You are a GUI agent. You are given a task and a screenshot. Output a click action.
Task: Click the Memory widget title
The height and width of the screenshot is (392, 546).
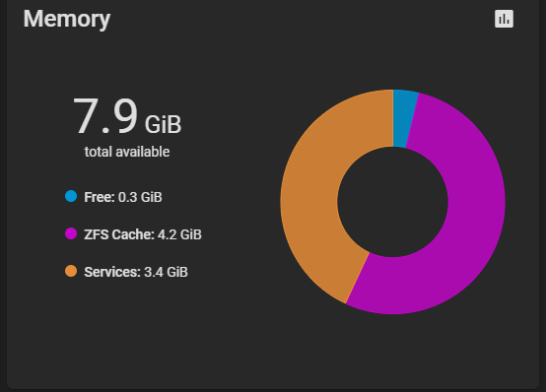point(67,19)
